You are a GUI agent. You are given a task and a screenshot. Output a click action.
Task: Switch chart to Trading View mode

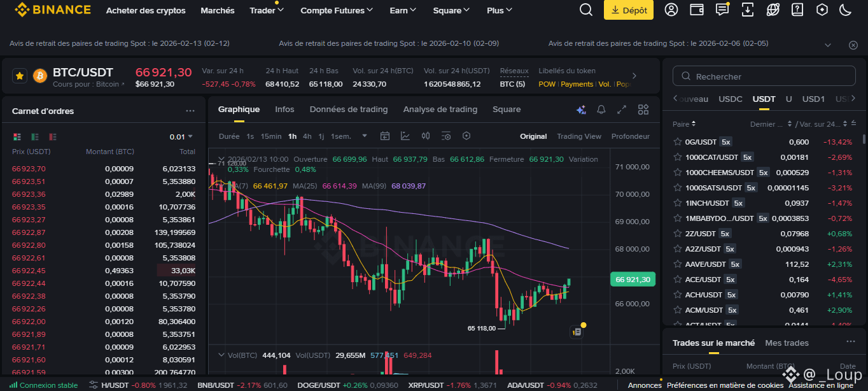click(579, 136)
